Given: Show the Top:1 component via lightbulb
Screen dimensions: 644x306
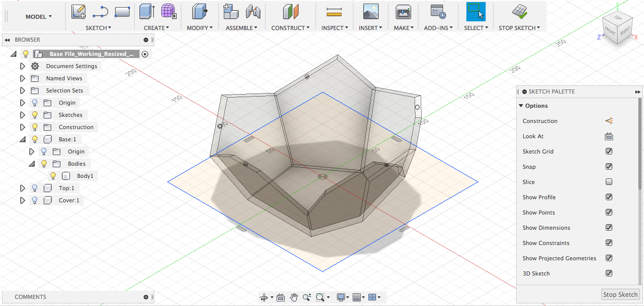Looking at the screenshot, I should tap(35, 188).
